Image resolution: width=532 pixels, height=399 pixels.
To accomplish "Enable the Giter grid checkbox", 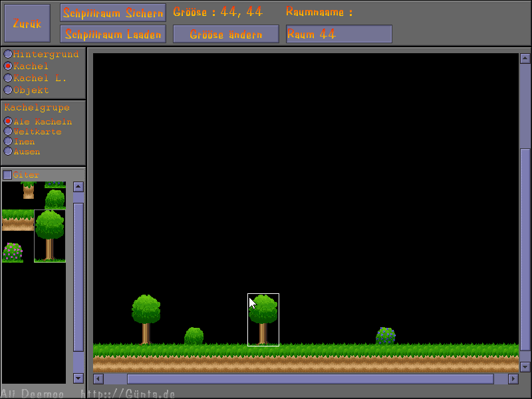I will 7,175.
